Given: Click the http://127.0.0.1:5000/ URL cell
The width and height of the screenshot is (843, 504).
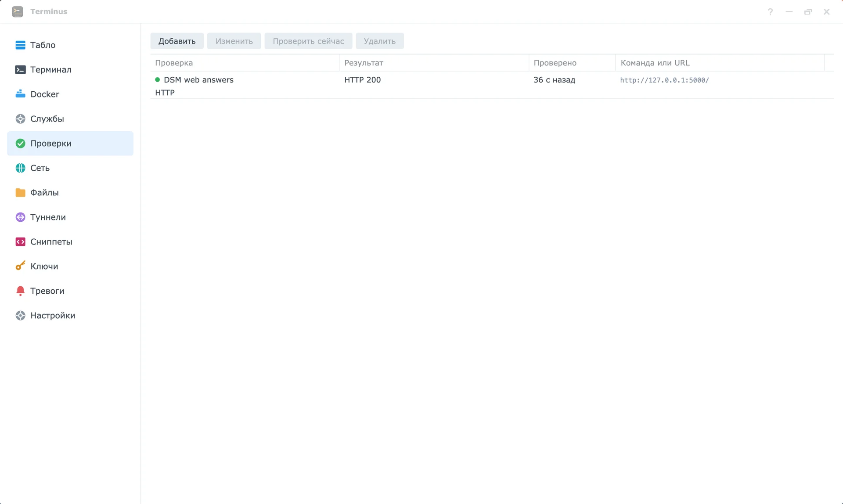Looking at the screenshot, I should (x=664, y=80).
